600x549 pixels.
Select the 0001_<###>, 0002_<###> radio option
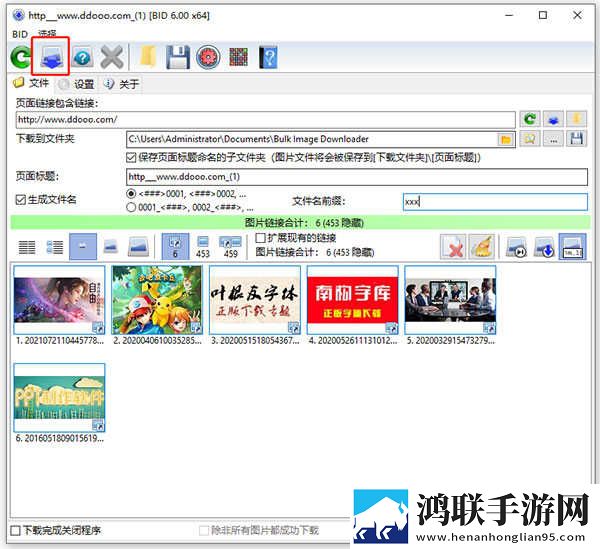pos(131,207)
